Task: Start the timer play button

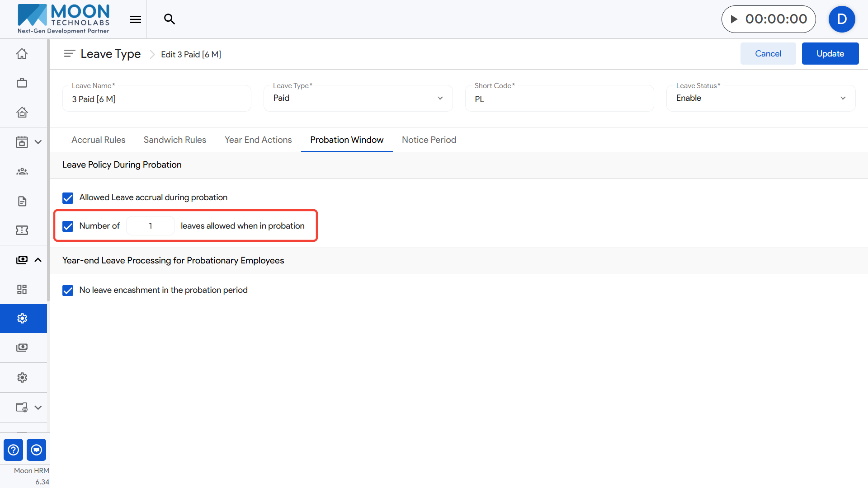Action: 734,19
